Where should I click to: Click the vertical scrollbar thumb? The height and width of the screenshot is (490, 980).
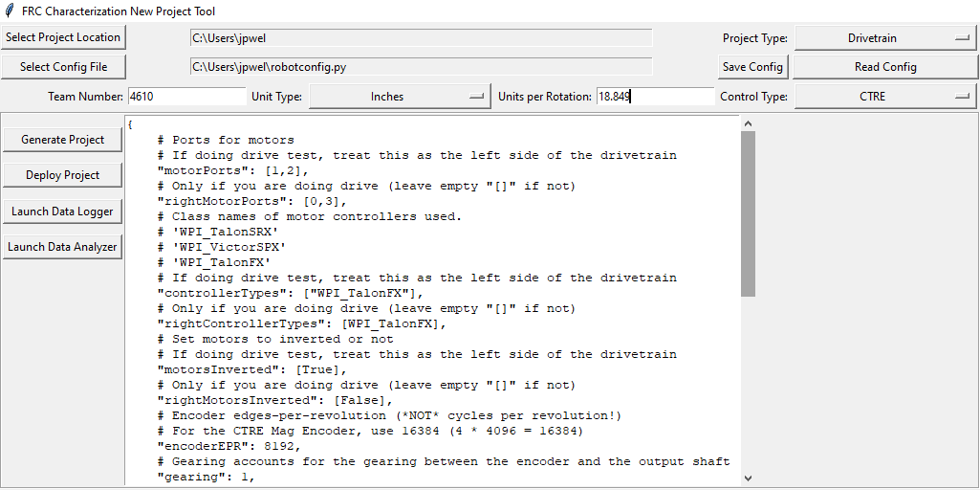tap(748, 213)
